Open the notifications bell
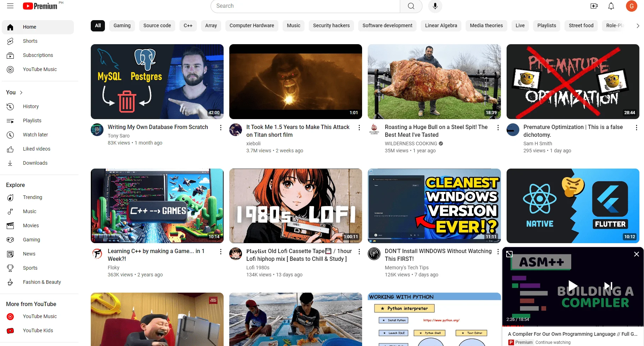 (611, 6)
